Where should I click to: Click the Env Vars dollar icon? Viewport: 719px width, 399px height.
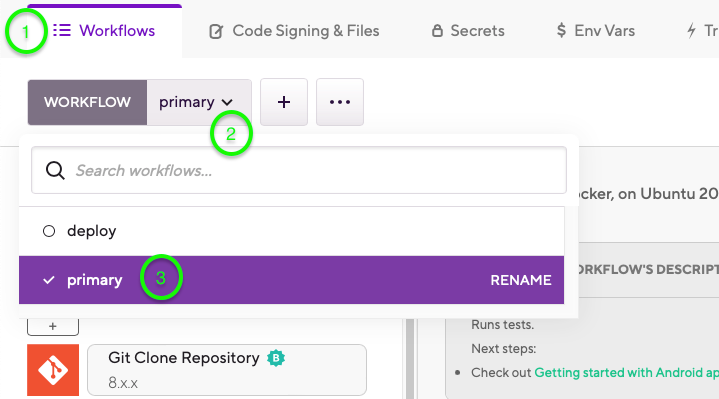(561, 31)
